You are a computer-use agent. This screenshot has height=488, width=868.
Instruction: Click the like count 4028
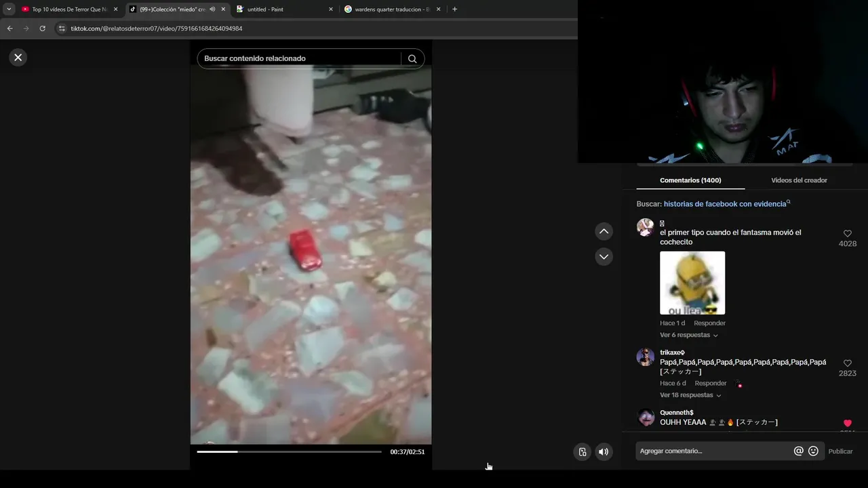848,244
